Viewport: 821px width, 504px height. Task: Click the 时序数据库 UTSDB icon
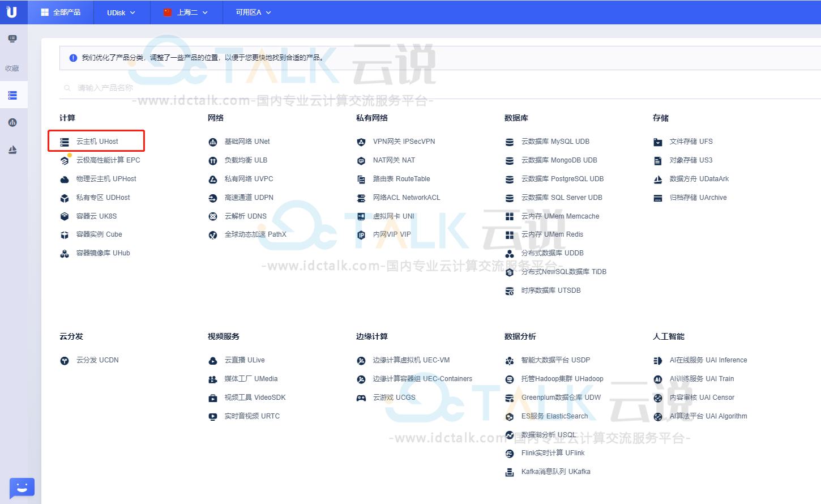click(510, 291)
